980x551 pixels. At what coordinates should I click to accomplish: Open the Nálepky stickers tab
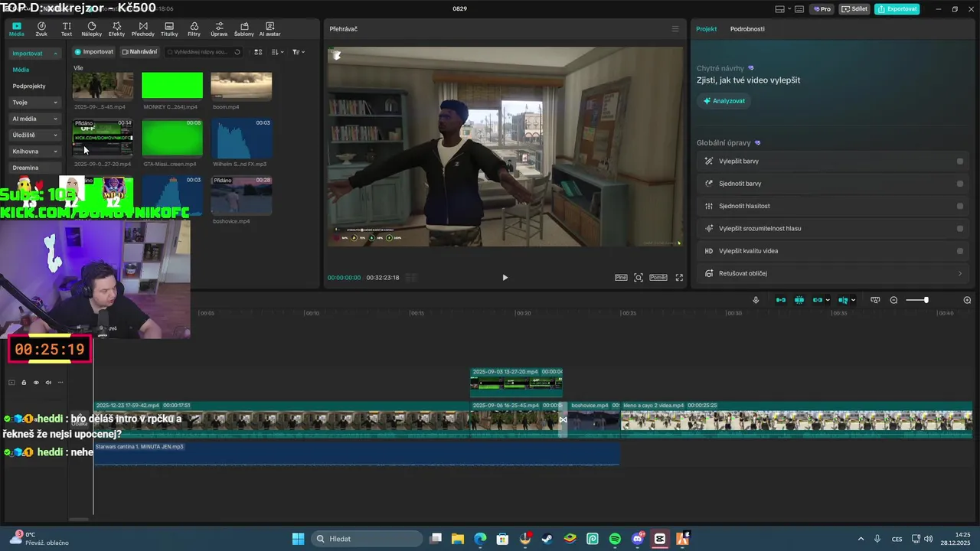tap(92, 29)
